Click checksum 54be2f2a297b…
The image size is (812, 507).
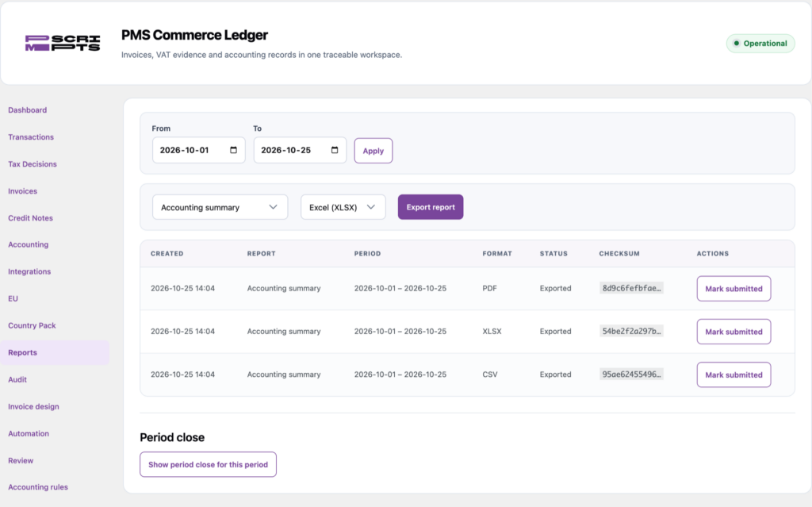pos(631,332)
